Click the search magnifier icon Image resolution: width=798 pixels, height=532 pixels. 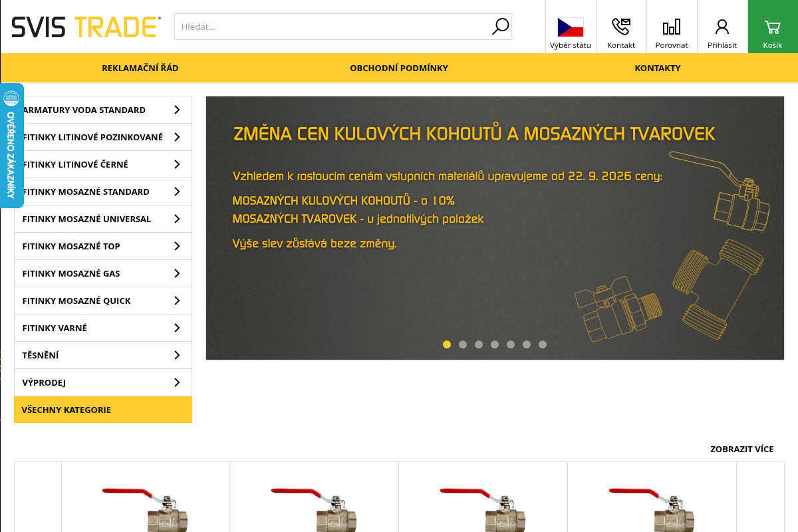tap(500, 27)
